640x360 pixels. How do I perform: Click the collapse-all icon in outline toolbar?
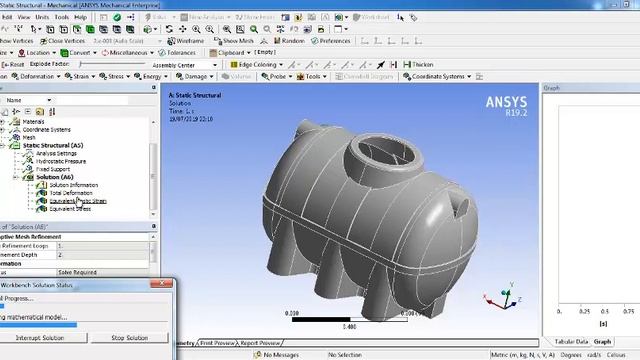click(28, 111)
